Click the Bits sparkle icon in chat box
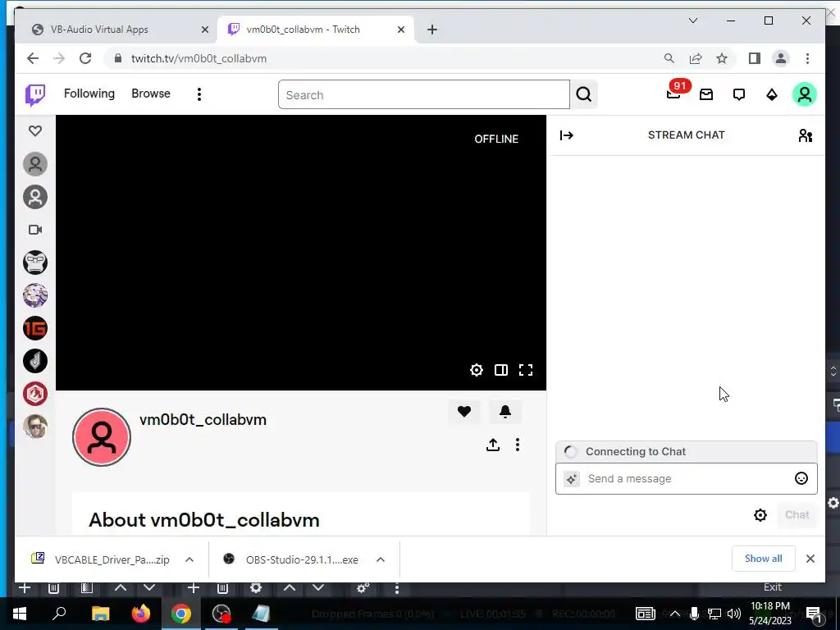This screenshot has width=840, height=630. tap(572, 479)
